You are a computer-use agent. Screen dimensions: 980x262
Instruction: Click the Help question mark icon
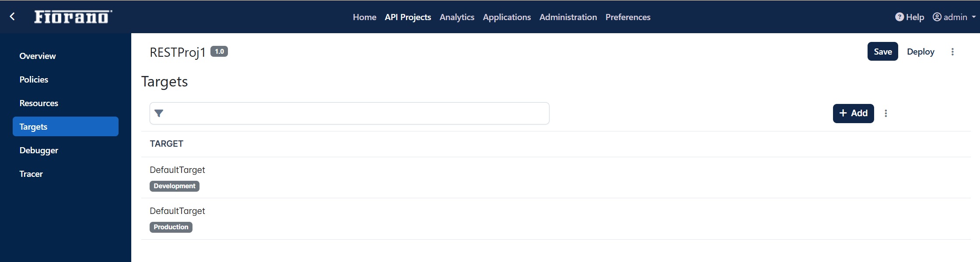click(x=899, y=17)
